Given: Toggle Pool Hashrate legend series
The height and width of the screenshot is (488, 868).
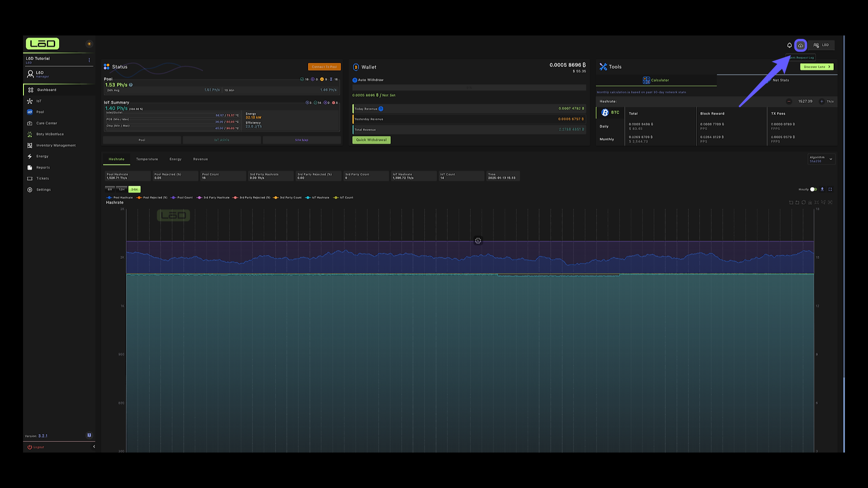Looking at the screenshot, I should pyautogui.click(x=119, y=197).
